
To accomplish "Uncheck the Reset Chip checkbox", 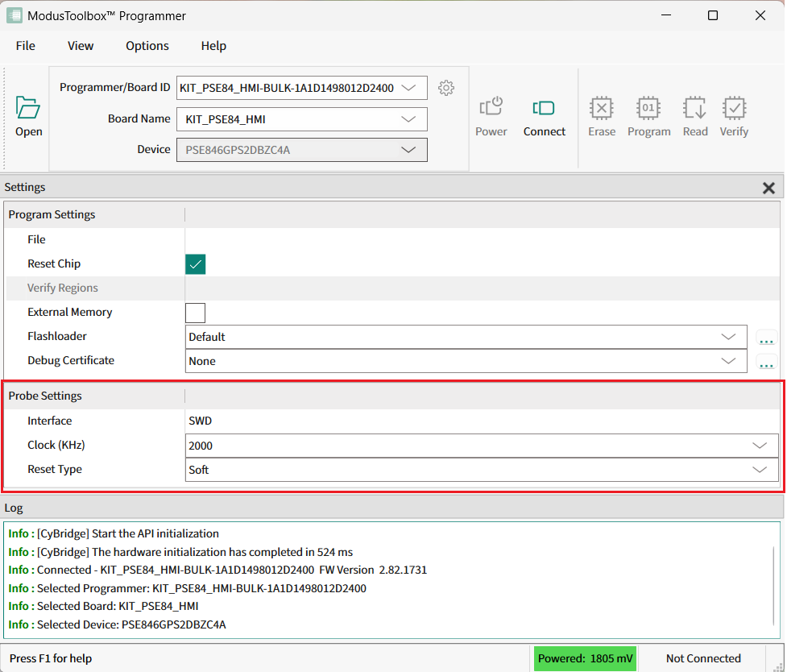I will [x=195, y=264].
